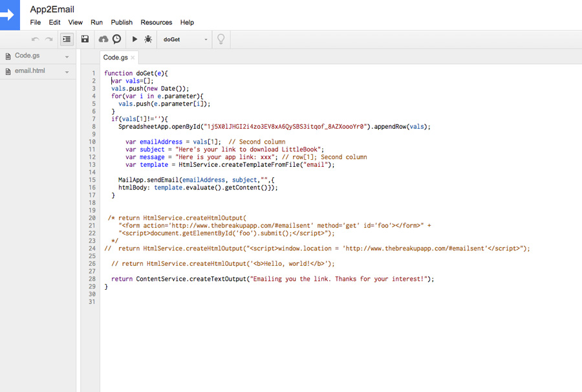
Task: Click the 'var template' createTemplateFromFile line
Action: (x=230, y=164)
